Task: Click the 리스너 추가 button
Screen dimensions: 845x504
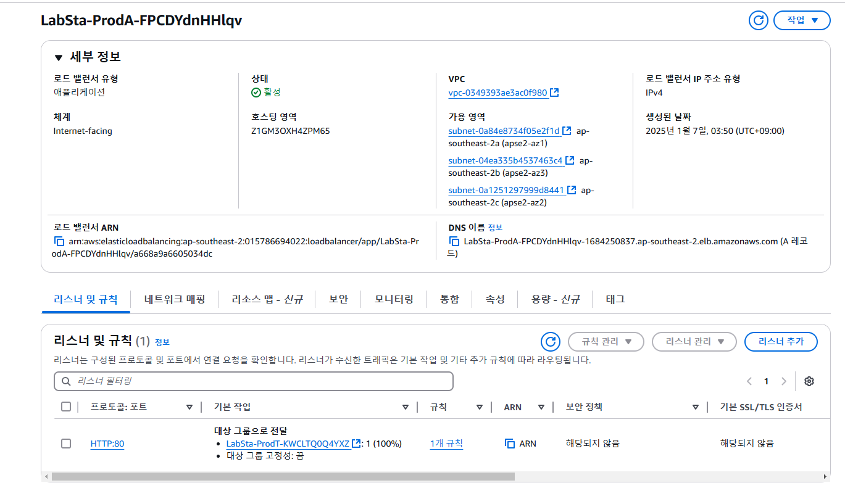Action: pyautogui.click(x=781, y=342)
